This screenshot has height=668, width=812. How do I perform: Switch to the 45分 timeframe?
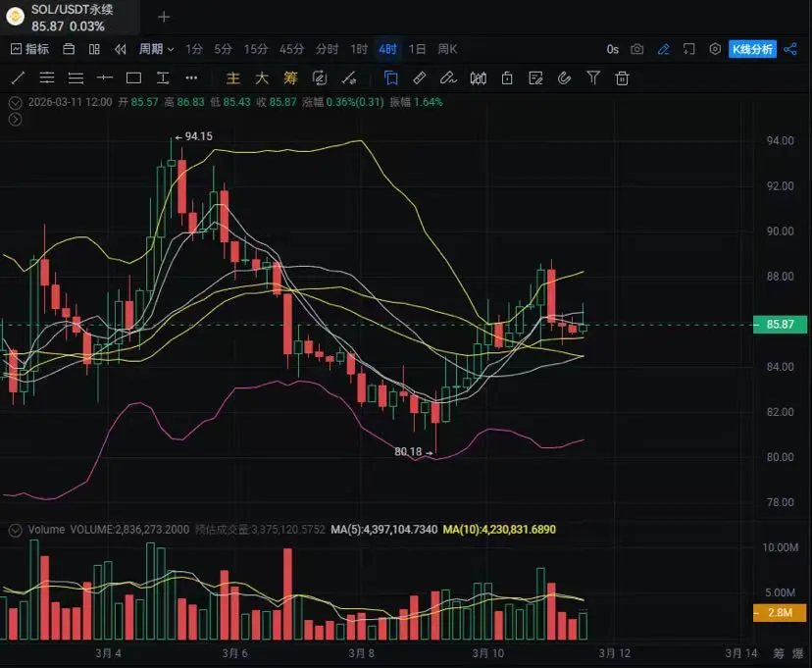point(291,49)
